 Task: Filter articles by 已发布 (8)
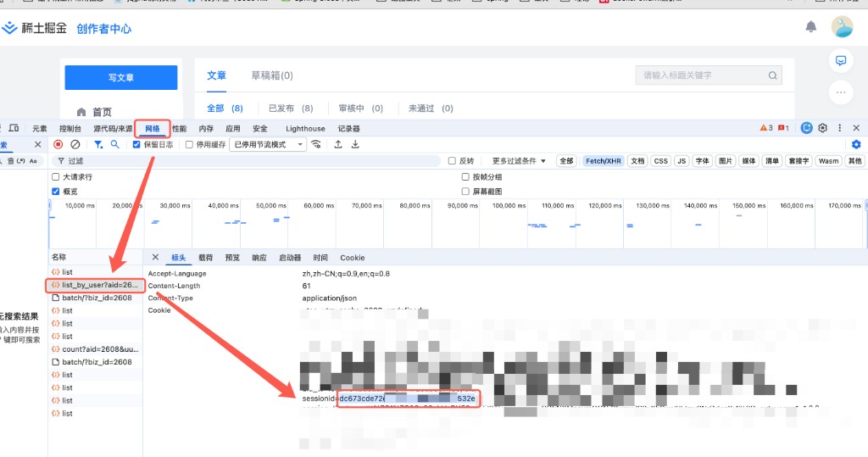[291, 108]
